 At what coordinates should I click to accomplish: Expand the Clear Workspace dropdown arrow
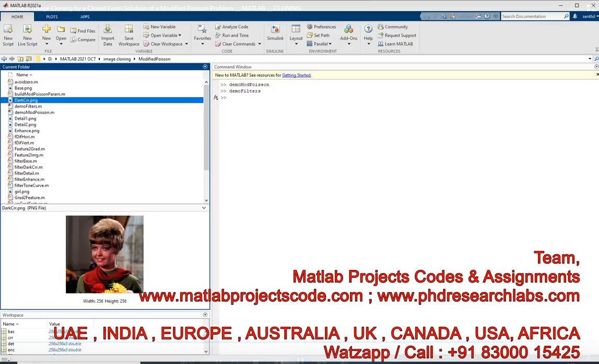point(185,44)
